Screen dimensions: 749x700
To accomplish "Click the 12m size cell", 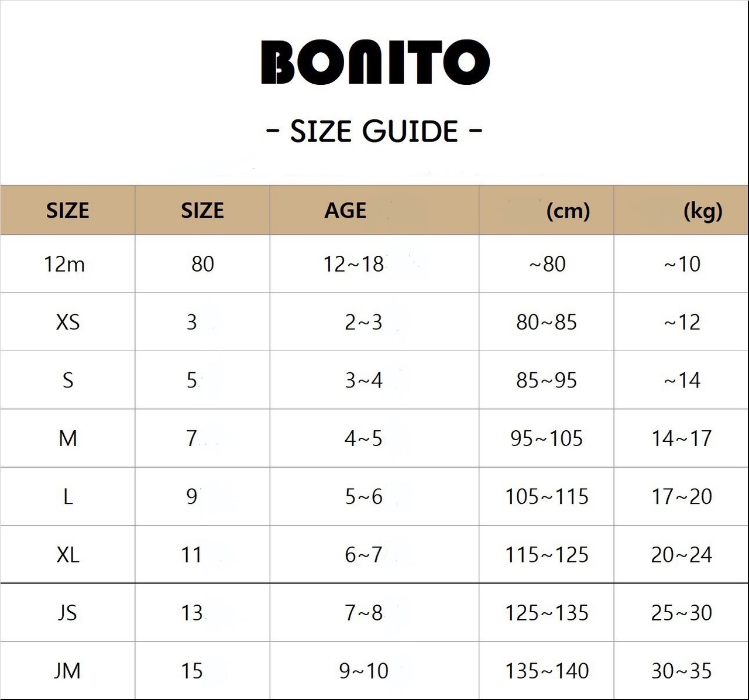I will 65,264.
